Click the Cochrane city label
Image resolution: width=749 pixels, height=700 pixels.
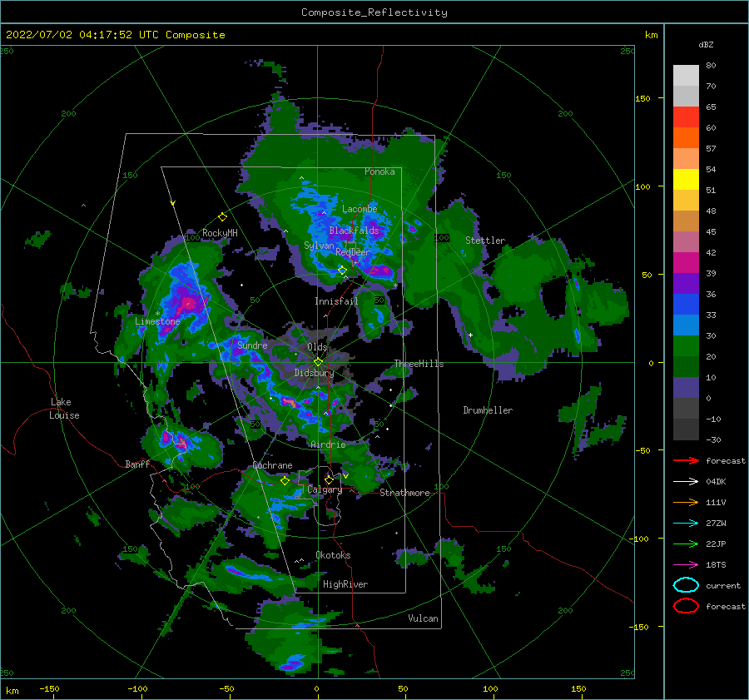(x=272, y=465)
